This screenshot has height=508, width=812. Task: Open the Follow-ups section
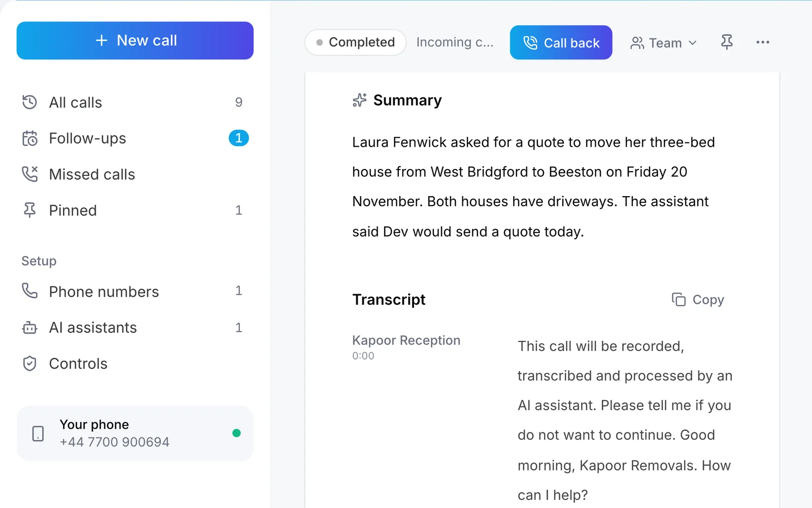[x=135, y=138]
